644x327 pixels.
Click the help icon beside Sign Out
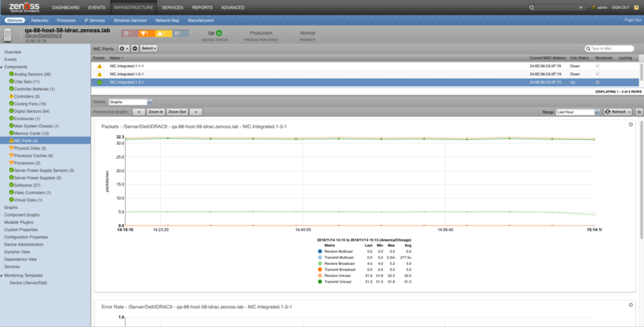(x=636, y=7)
